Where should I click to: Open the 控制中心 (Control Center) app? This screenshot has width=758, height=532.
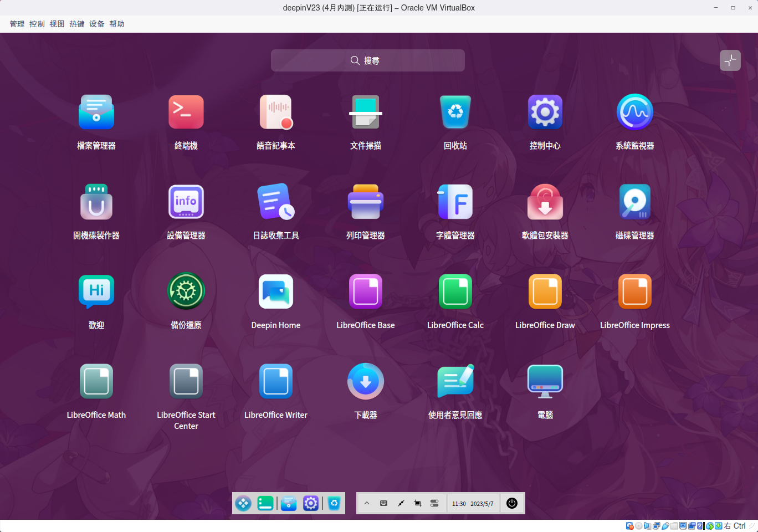click(x=545, y=112)
